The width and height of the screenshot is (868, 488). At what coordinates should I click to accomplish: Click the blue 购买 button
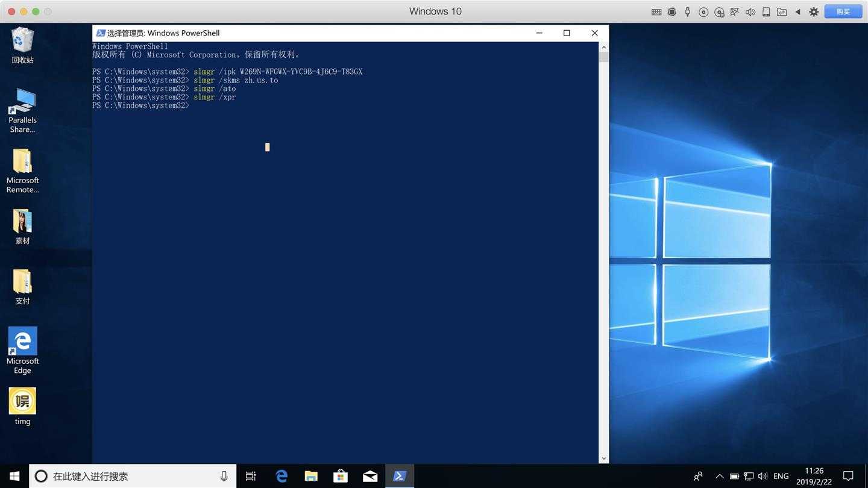tap(843, 12)
